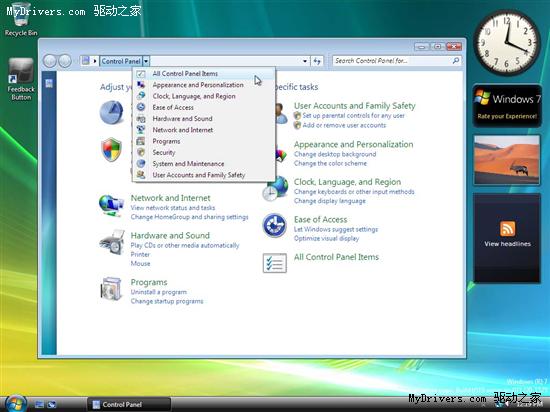Open Appearance and Personalization heading link
Screen dimensions: 550x412
354,144
